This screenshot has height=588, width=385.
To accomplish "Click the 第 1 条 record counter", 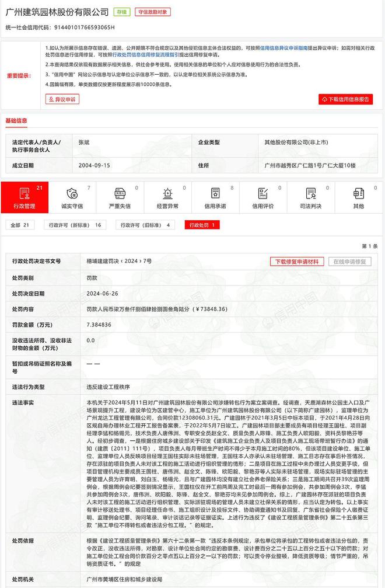I will point(369,246).
